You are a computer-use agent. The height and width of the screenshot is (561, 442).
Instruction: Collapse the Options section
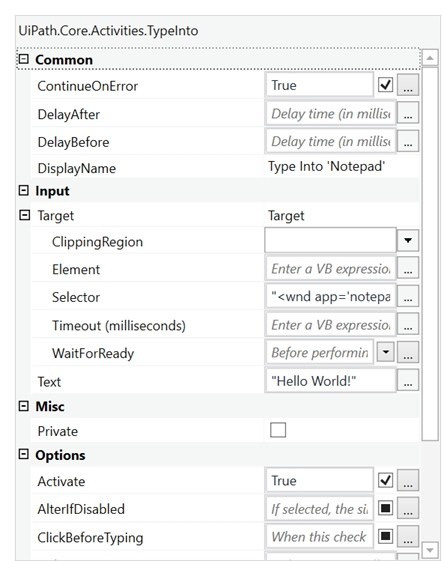(x=24, y=454)
